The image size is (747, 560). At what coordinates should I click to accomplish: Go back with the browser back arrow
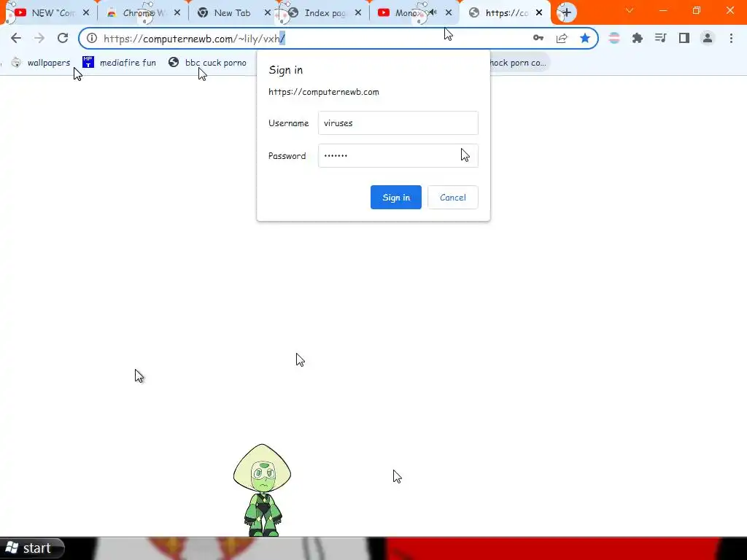pos(16,38)
